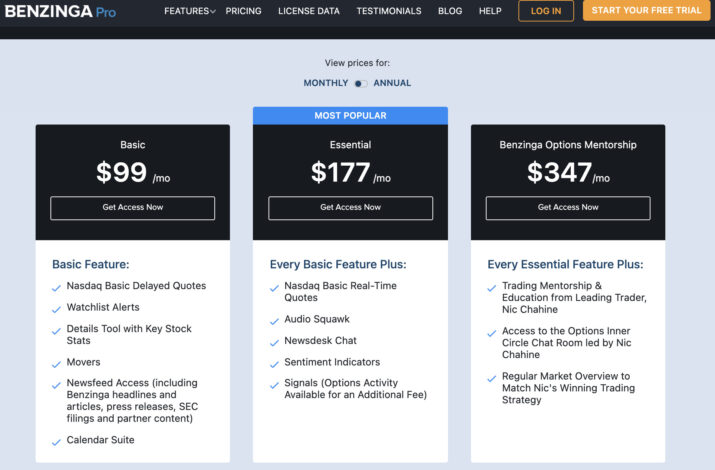715x470 pixels.
Task: Click the View prices for label
Action: (x=357, y=63)
